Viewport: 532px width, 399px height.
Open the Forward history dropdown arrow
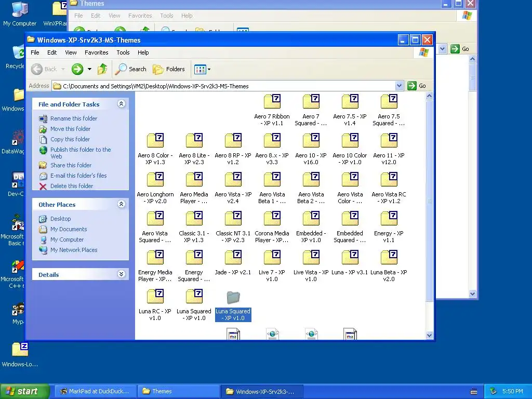pos(89,69)
